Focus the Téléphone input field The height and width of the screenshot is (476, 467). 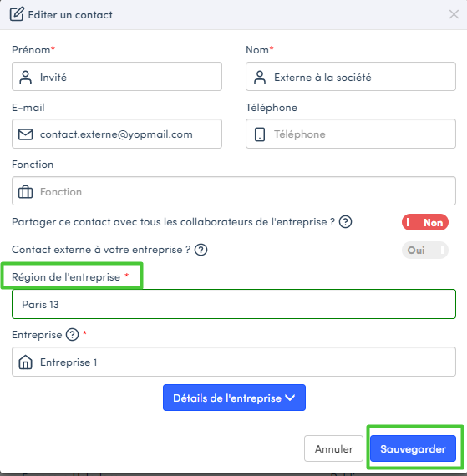[x=351, y=134]
